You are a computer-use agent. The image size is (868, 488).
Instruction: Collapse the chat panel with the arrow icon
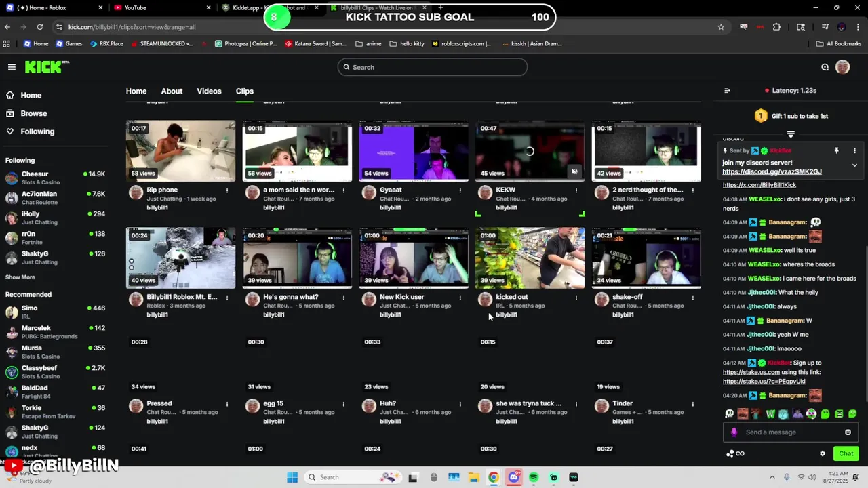(727, 91)
